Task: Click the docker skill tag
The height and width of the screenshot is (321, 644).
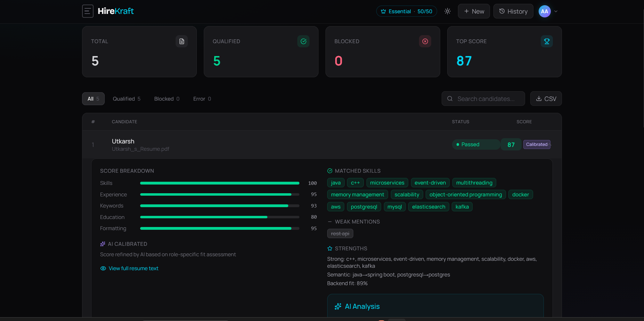Action: pos(521,195)
